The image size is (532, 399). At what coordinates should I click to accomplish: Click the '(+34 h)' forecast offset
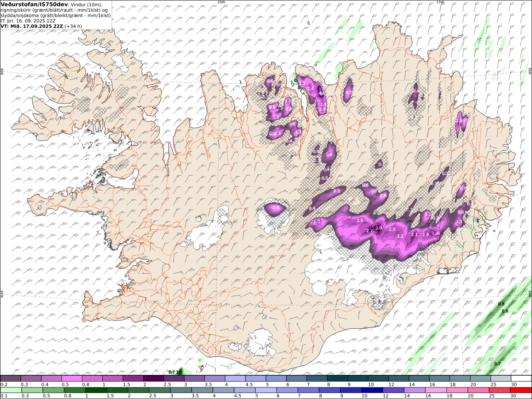pyautogui.click(x=74, y=26)
